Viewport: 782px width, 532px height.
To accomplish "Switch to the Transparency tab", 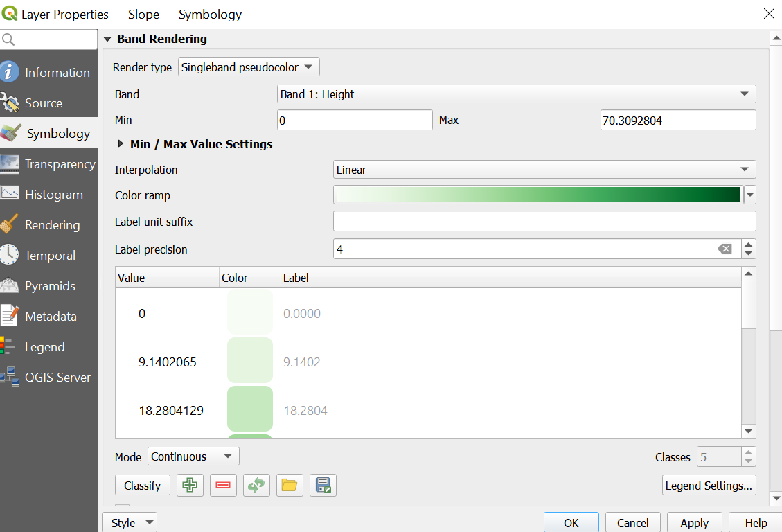I will click(x=49, y=164).
